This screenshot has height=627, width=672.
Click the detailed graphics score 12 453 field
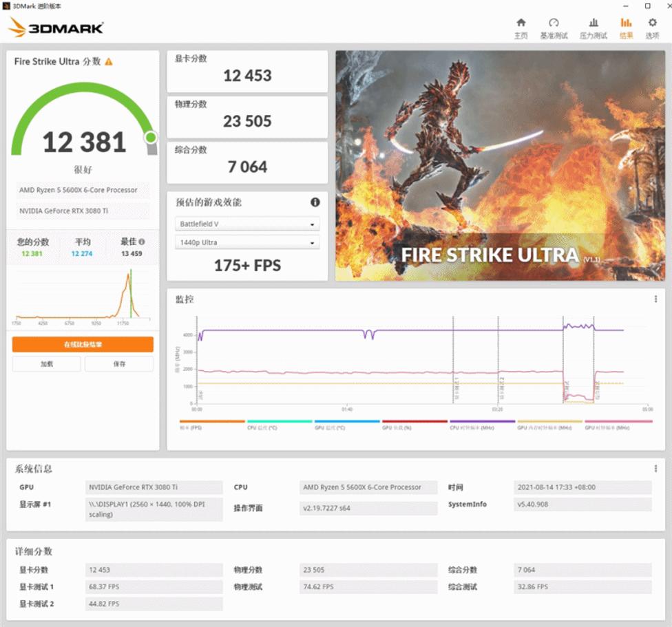coord(154,570)
